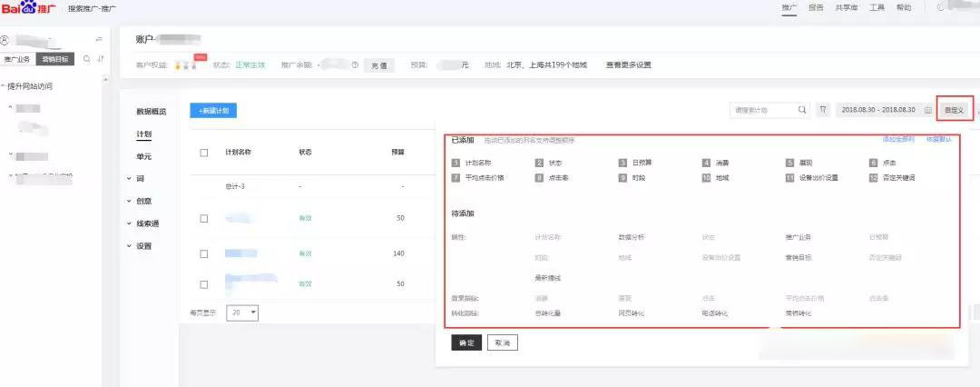Add the 最新建议 column from 待添加
980x387 pixels.
click(547, 278)
